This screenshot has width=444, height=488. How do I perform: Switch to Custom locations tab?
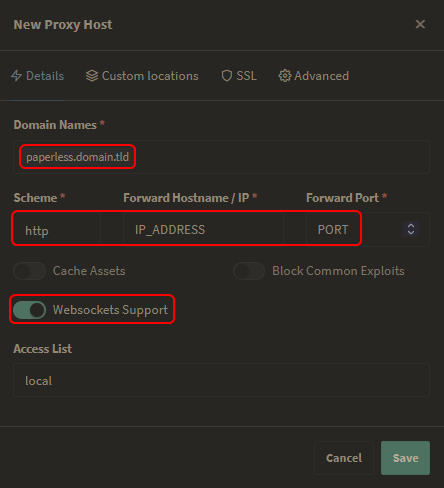(142, 76)
